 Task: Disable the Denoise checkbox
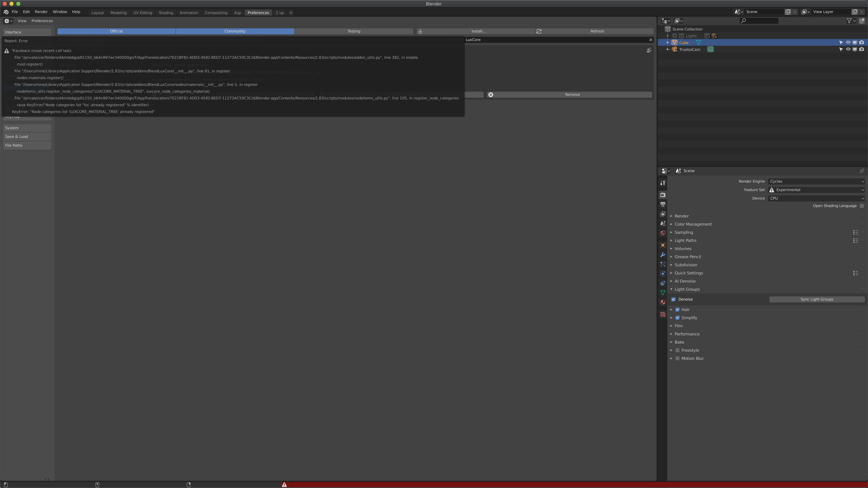[673, 299]
